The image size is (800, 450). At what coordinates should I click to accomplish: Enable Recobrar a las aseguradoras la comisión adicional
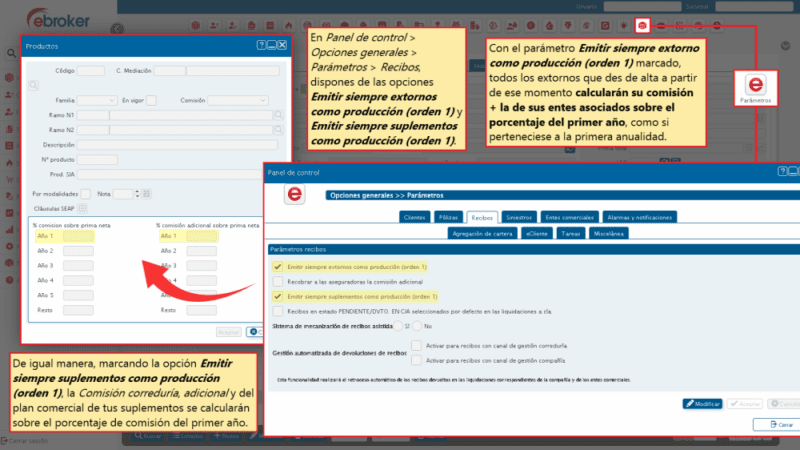(x=277, y=282)
